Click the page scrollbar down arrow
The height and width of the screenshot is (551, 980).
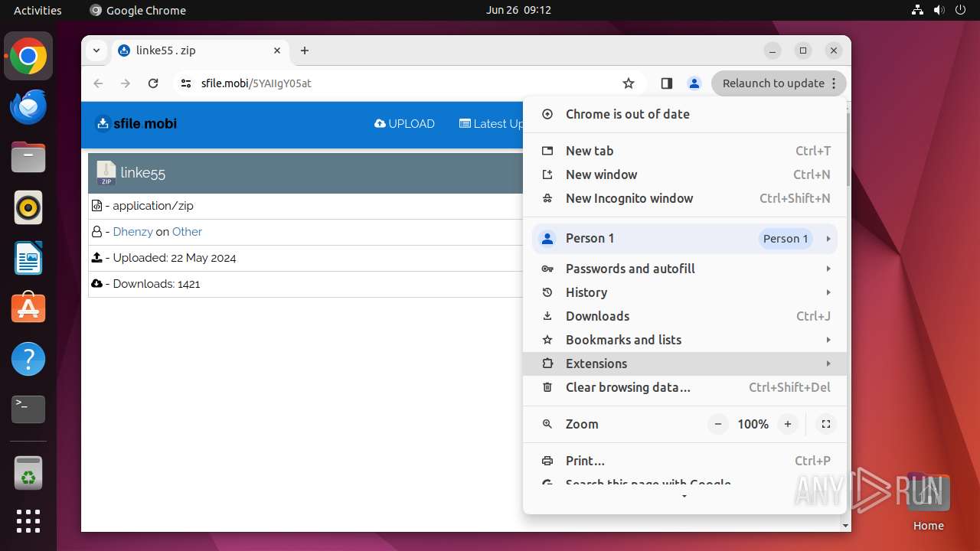click(x=845, y=526)
